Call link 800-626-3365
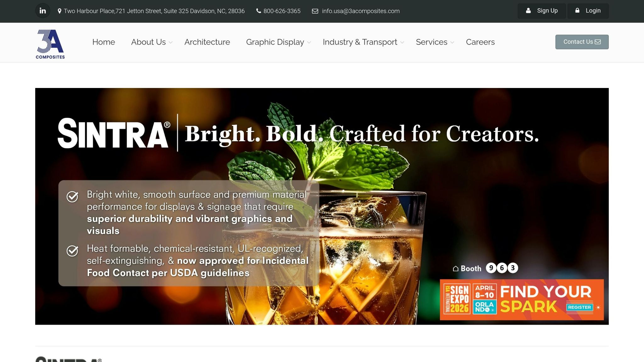 (x=282, y=11)
